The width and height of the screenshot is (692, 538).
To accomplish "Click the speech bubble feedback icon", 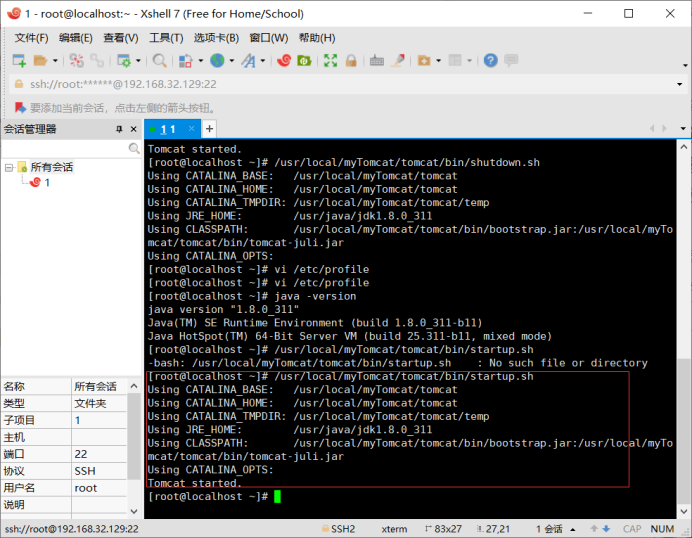I will (x=511, y=60).
